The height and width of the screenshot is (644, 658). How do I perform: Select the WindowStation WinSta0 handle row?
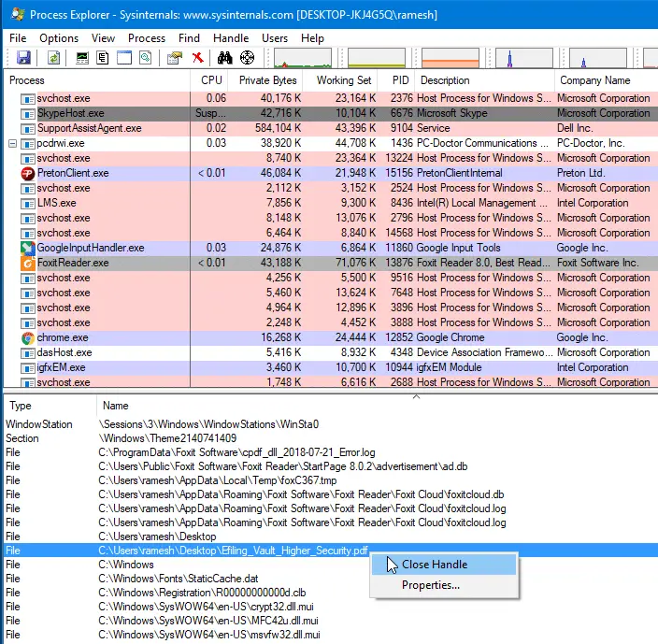331,424
